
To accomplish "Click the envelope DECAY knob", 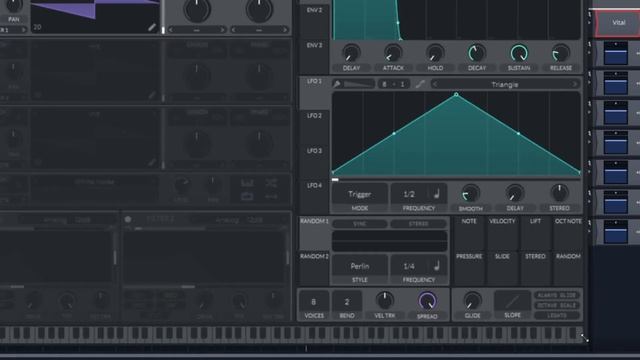I will [x=477, y=53].
